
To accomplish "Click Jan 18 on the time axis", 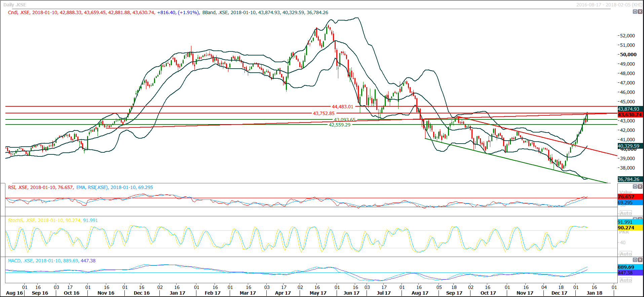I will point(594,293).
